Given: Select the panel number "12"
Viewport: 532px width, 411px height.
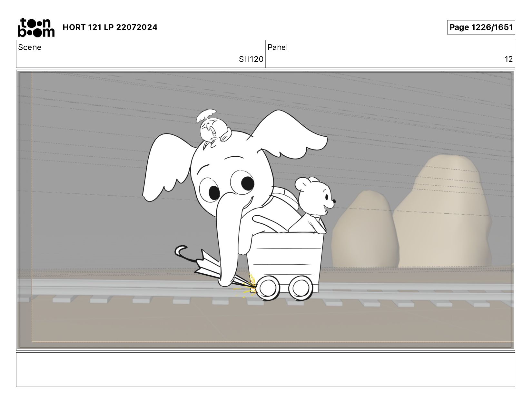Looking at the screenshot, I should [x=508, y=59].
